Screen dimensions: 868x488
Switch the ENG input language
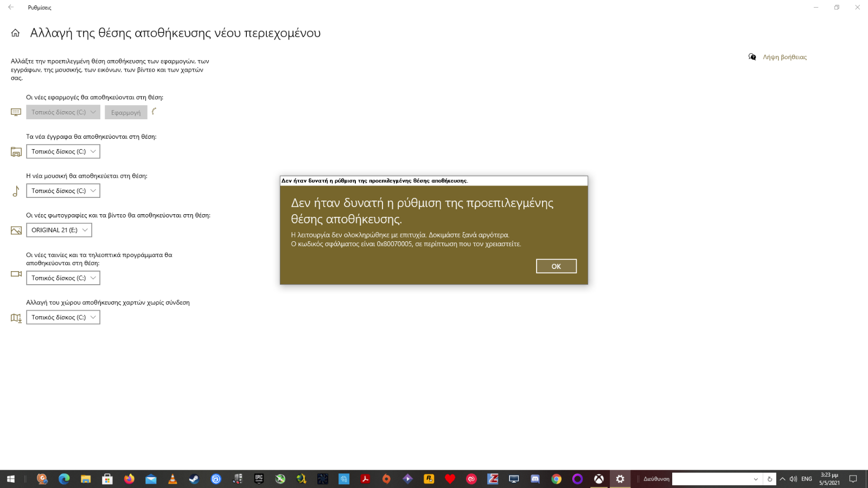(807, 479)
